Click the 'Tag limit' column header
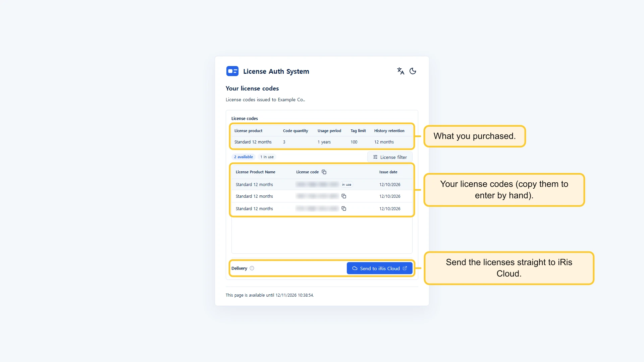Screen dimensions: 644x362 point(358,131)
